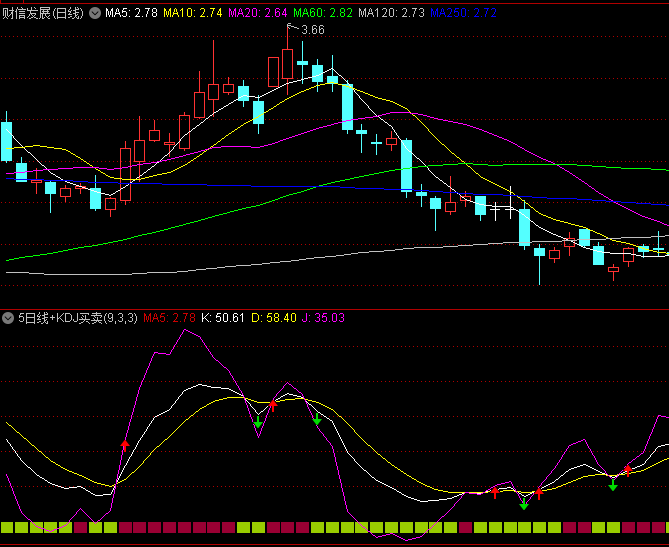669x547 pixels.
Task: Click the J: 35.03 value
Action: coord(323,318)
